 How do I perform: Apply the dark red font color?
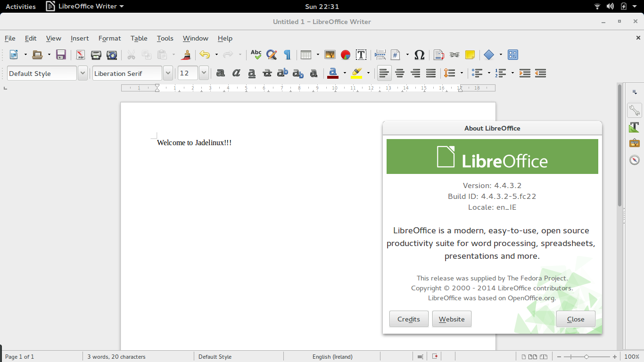pos(333,73)
